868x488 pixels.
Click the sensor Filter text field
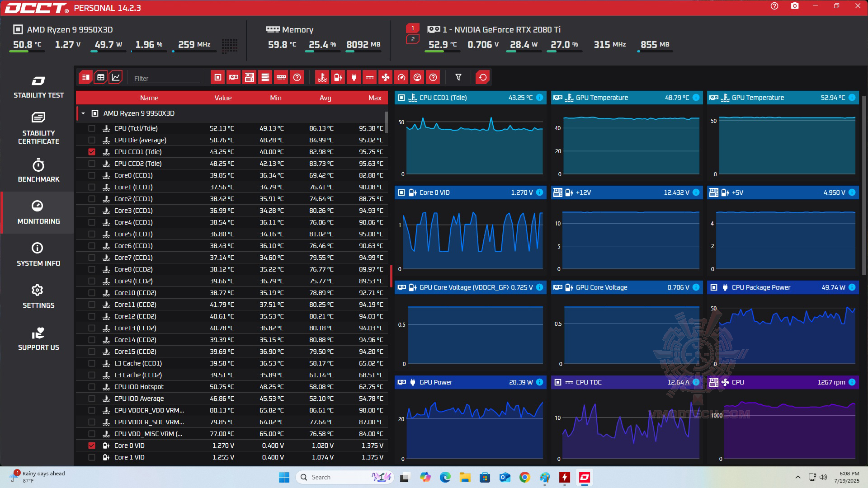point(166,78)
